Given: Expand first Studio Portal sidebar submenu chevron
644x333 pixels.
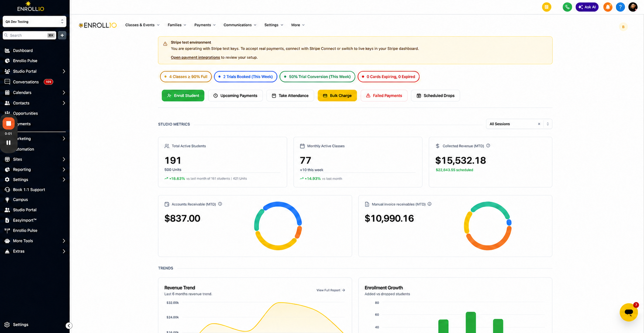Looking at the screenshot, I should (64, 71).
